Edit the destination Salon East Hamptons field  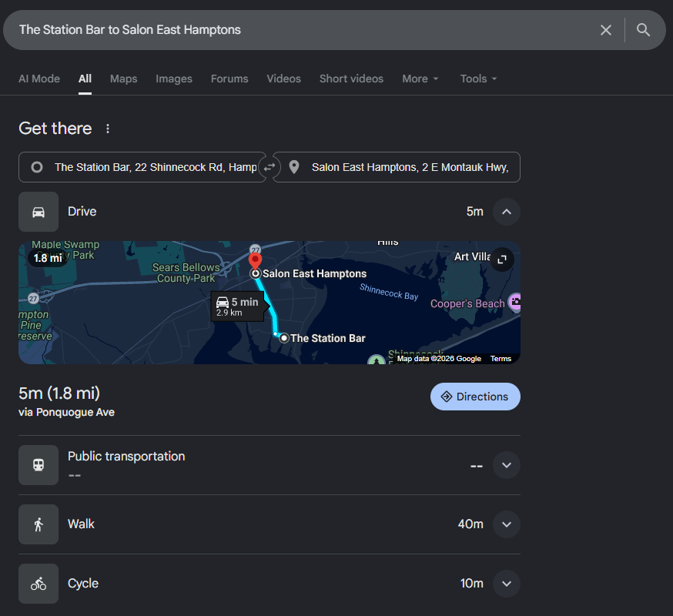coord(397,167)
